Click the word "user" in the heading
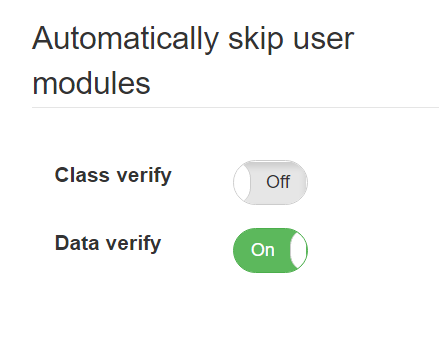The image size is (439, 362). point(323,40)
